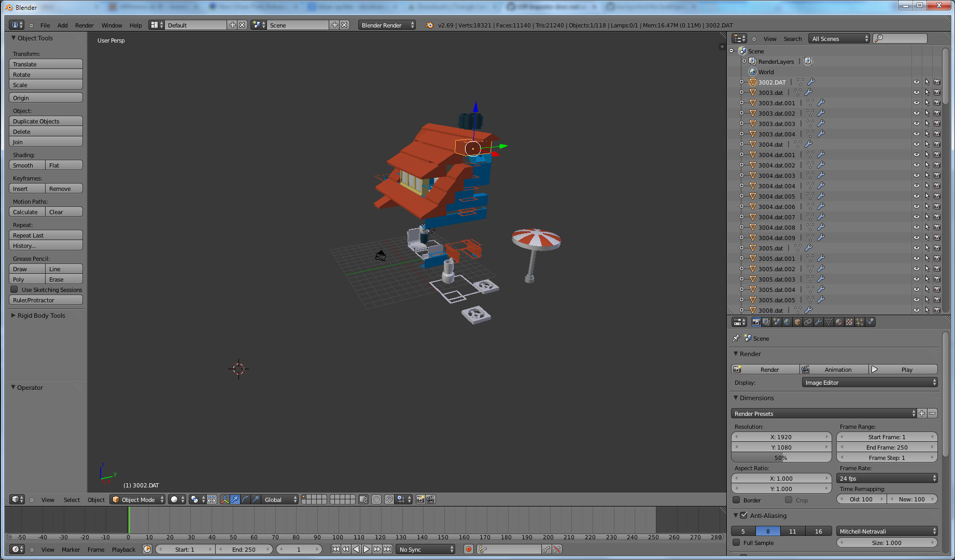Click the Join button

(46, 142)
